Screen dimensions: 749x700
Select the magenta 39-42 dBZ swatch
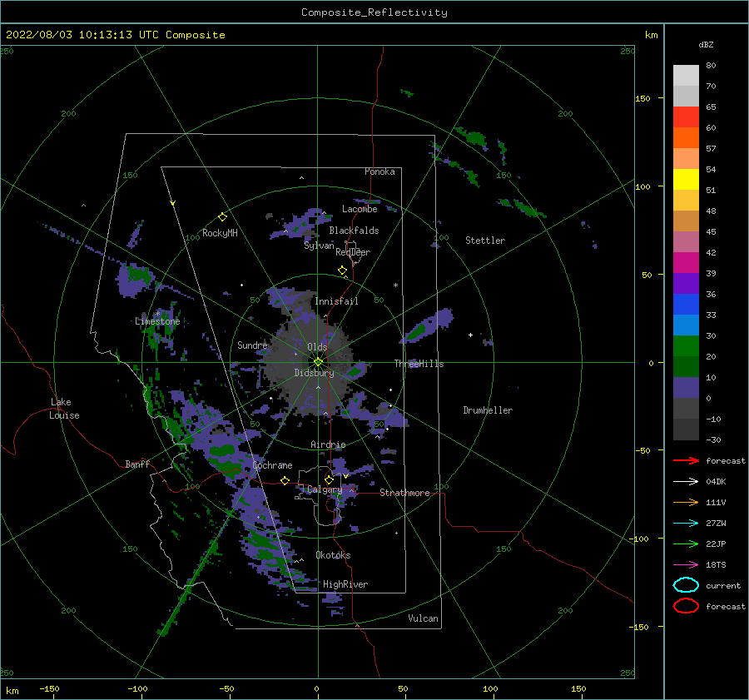pos(686,262)
